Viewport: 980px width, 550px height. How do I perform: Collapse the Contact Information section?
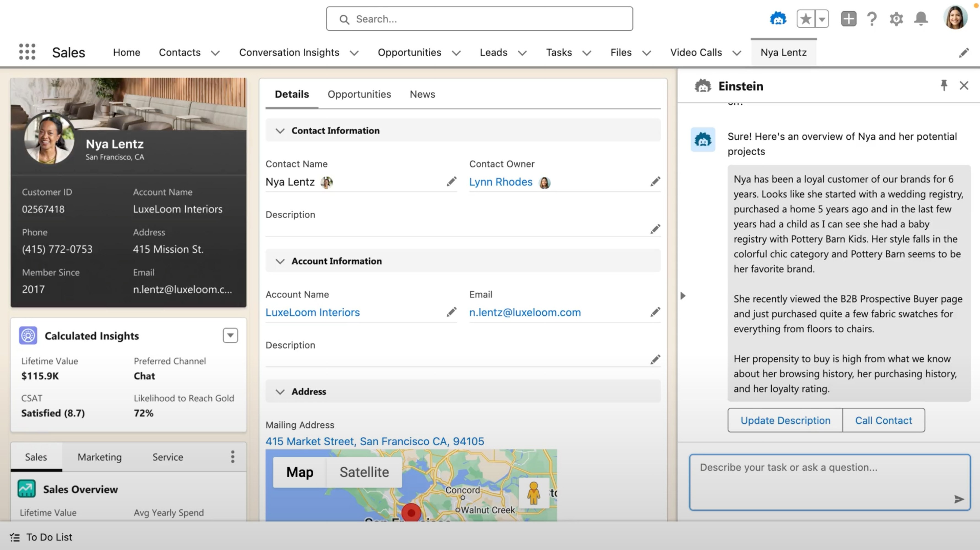[280, 131]
